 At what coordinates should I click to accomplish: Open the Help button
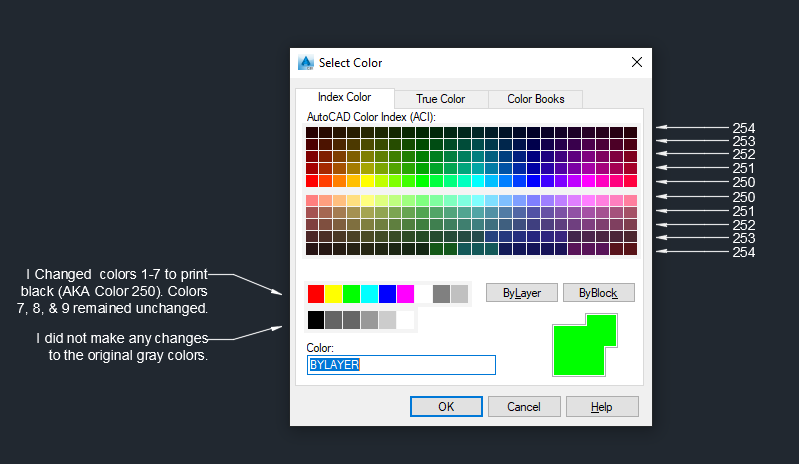(x=602, y=406)
